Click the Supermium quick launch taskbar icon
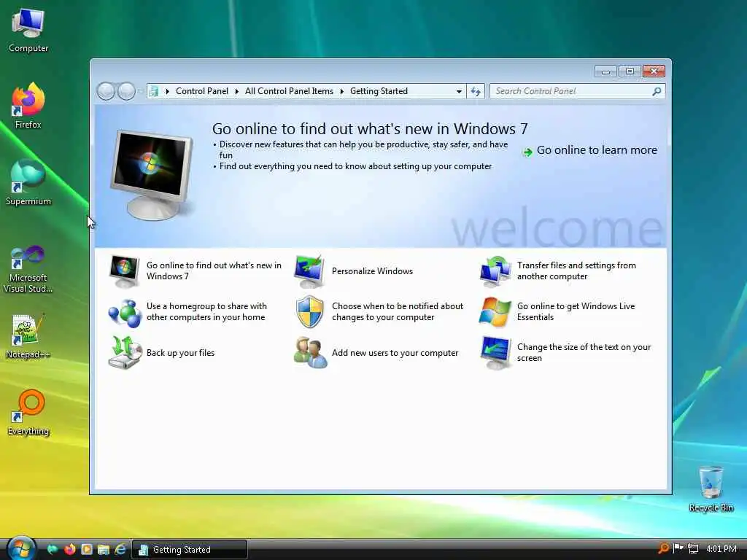747x560 pixels. pos(53,549)
